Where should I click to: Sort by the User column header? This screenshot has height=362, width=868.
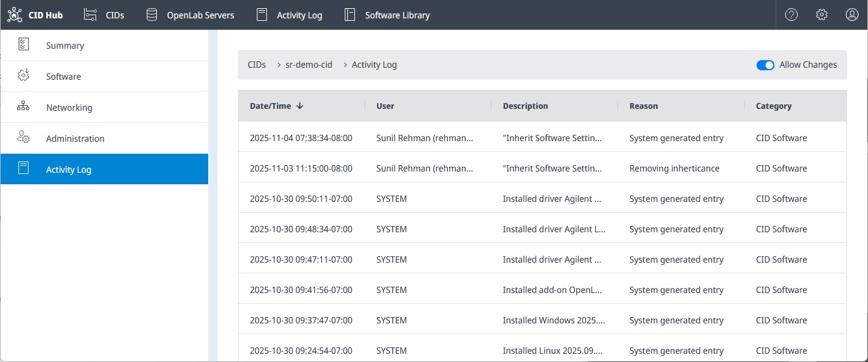385,106
